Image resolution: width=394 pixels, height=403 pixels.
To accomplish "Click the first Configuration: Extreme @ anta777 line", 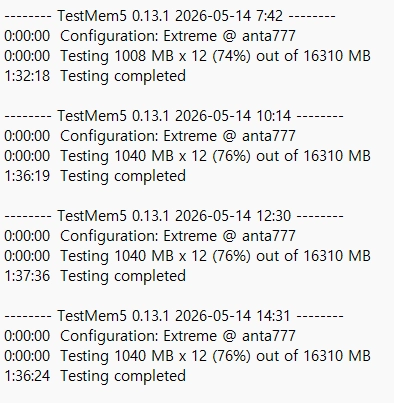I will (x=150, y=36).
